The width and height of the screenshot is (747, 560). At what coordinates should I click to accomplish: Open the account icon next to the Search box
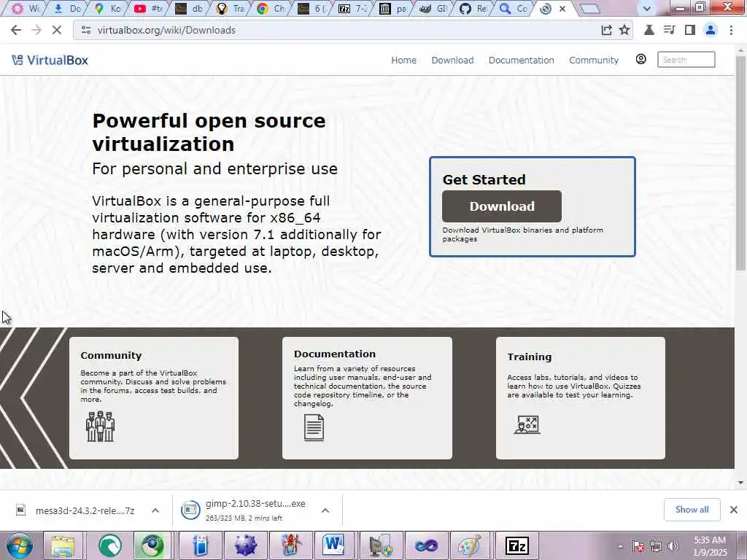[640, 59]
